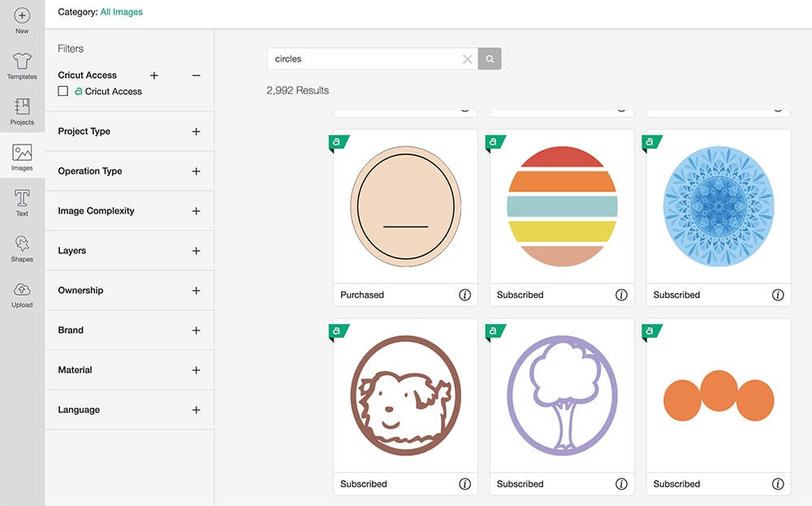Expand the Image Complexity filter
The height and width of the screenshot is (506, 812).
click(x=196, y=211)
